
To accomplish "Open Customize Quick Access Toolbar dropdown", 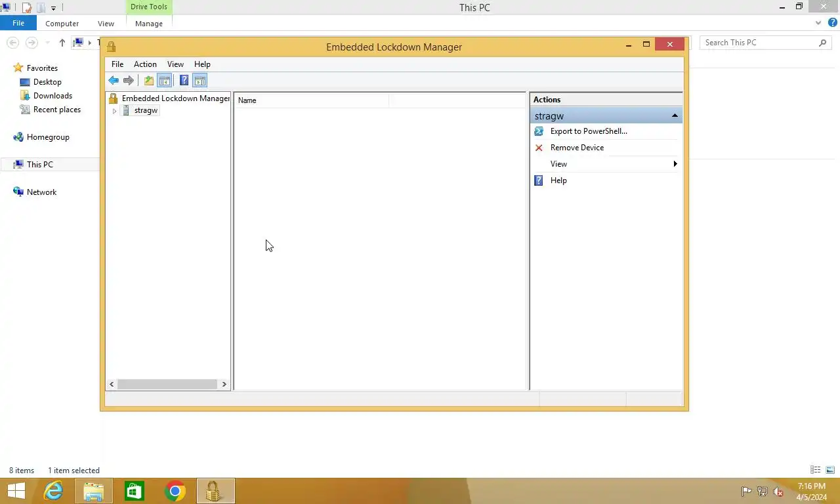I will tap(54, 9).
